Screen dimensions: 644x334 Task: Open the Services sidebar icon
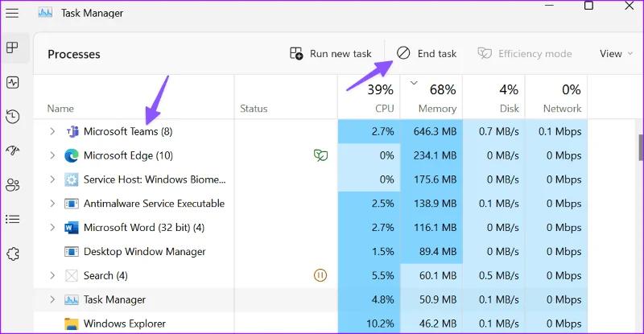coord(13,254)
